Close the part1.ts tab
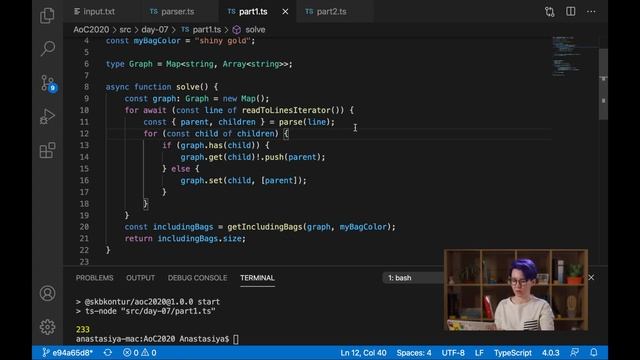The image size is (640, 360). pyautogui.click(x=285, y=12)
